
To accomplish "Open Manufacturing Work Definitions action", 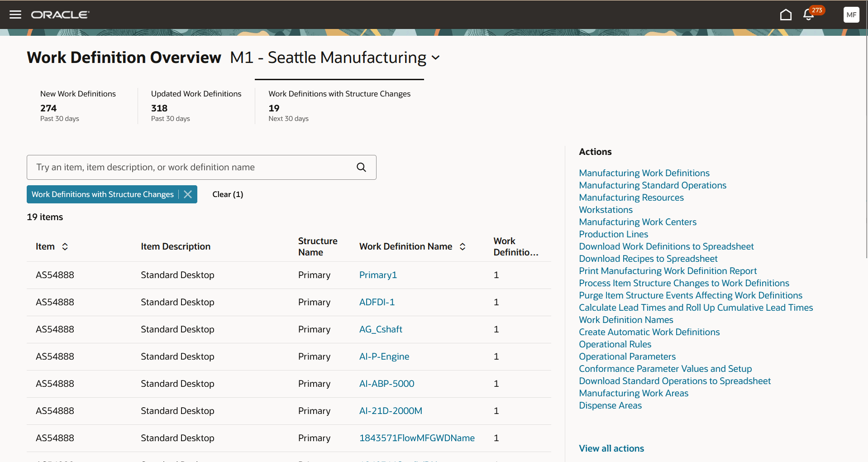I will point(644,173).
